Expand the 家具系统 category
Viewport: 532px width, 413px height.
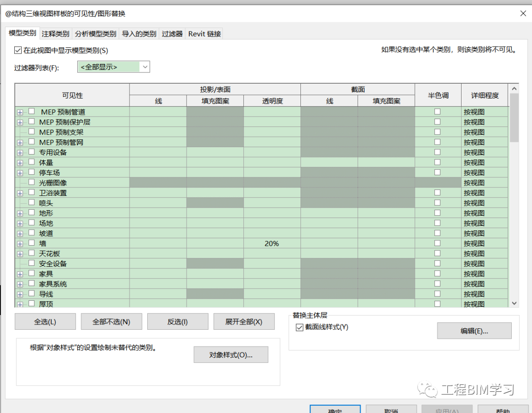[20, 285]
